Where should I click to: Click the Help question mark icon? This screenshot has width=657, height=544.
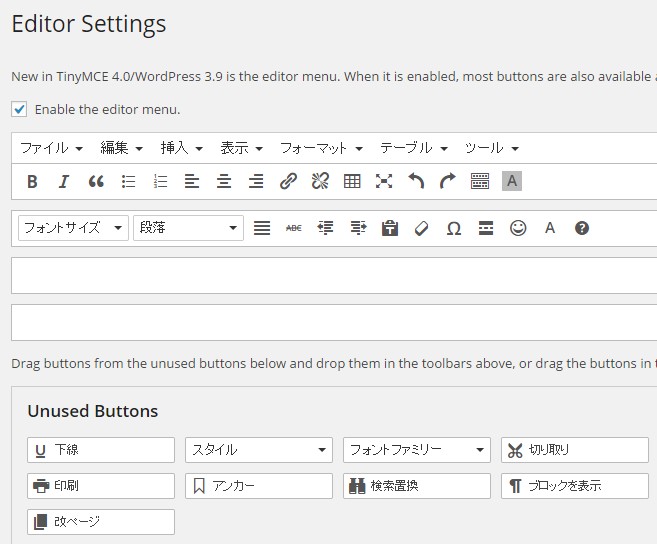tap(582, 228)
